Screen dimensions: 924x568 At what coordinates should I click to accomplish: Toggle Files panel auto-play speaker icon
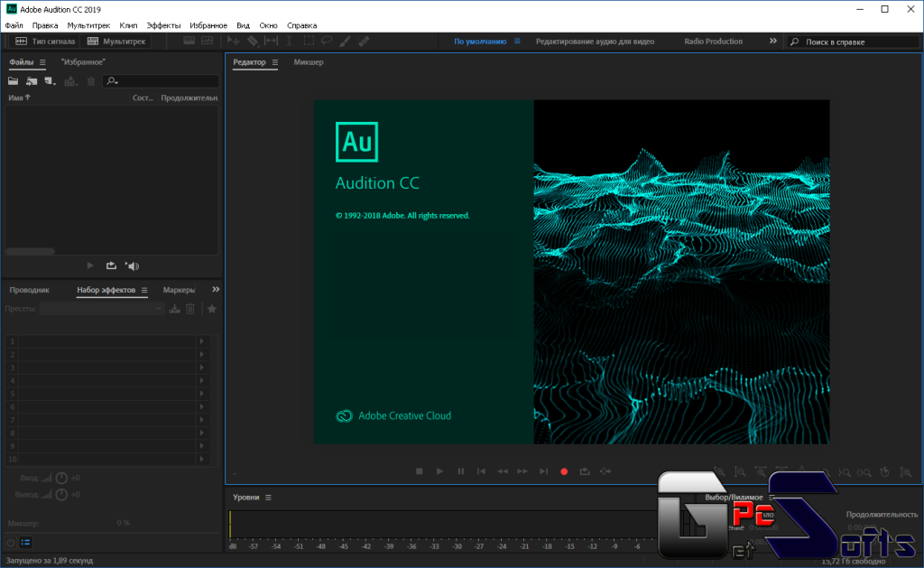[132, 266]
